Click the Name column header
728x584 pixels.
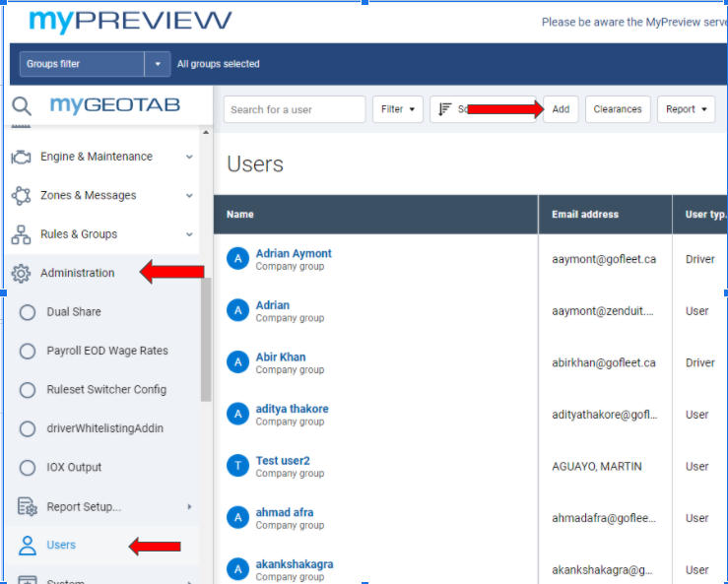tap(375, 215)
